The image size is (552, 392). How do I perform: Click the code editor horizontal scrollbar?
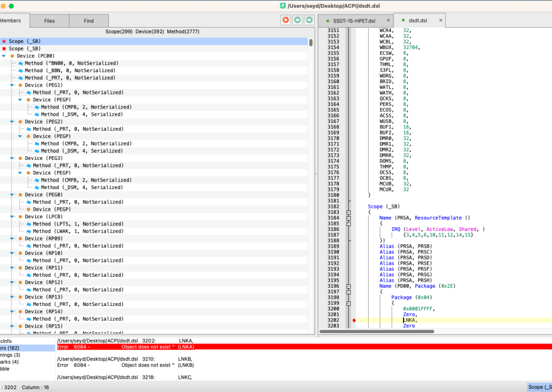pyautogui.click(x=377, y=331)
